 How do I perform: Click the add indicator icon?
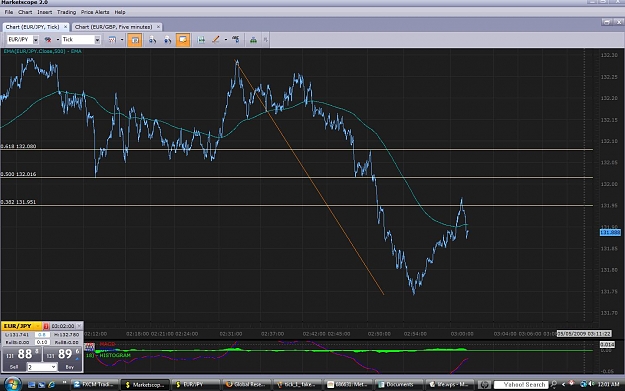[x=152, y=40]
